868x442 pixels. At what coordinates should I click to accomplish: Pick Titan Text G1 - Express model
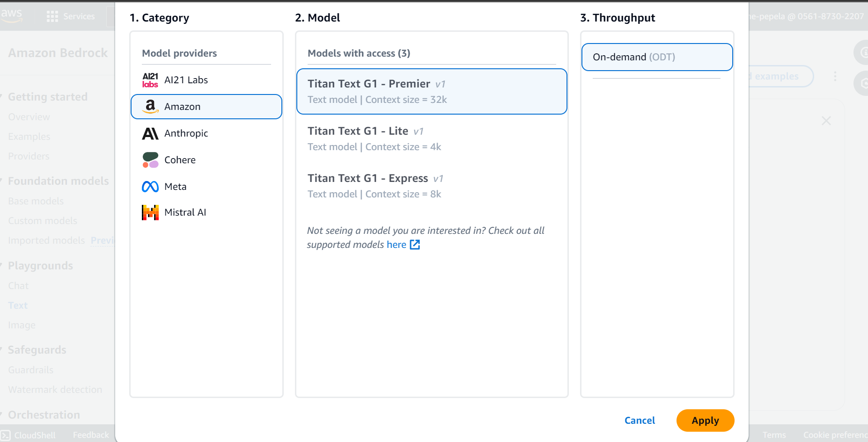coord(431,186)
